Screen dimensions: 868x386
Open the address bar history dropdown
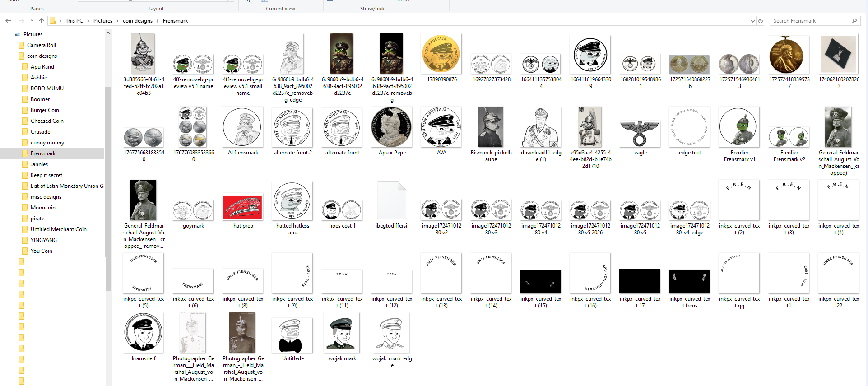pyautogui.click(x=752, y=21)
